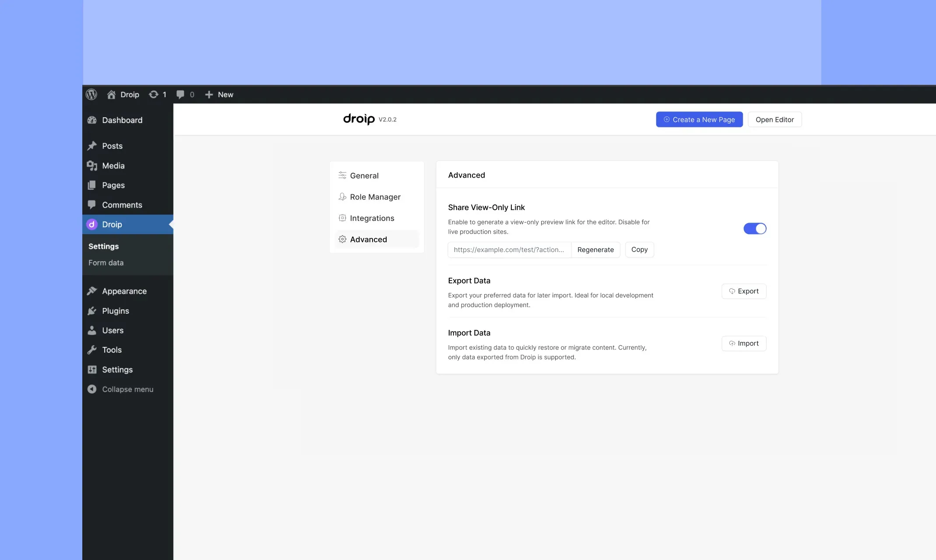936x560 pixels.
Task: Click the WordPress Settings sliders icon
Action: (92, 370)
